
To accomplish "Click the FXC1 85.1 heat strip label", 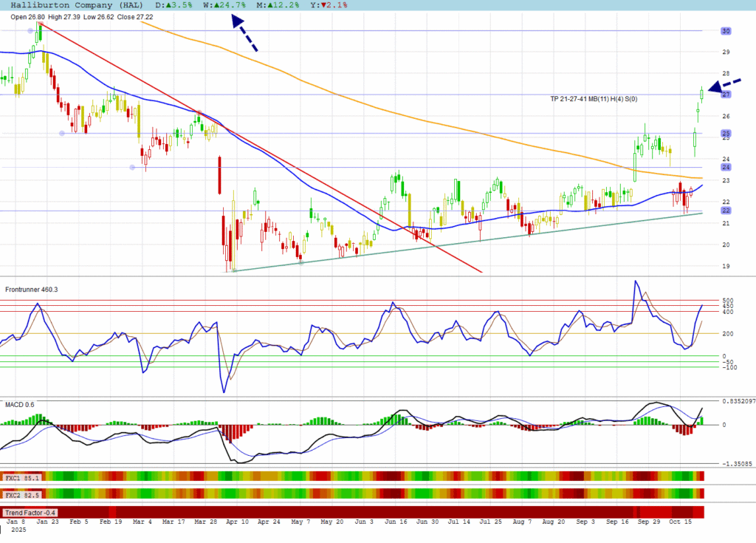I will (x=21, y=477).
